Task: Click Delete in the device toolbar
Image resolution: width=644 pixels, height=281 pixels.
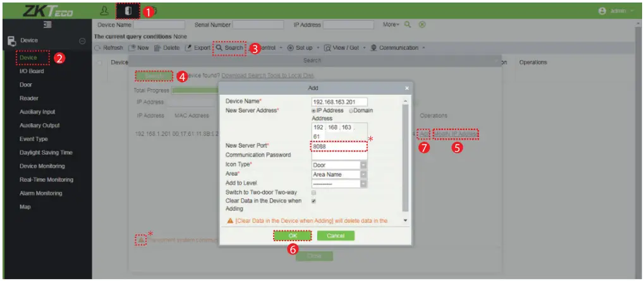Action: (167, 48)
